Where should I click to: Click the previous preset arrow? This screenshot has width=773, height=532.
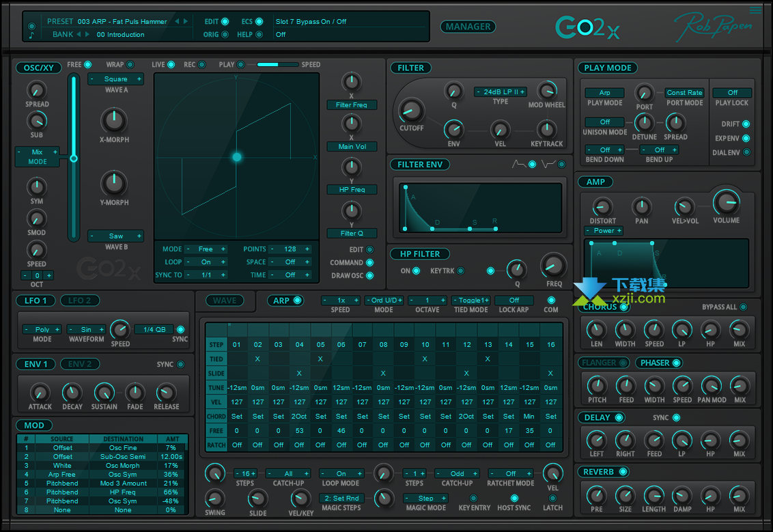pos(178,21)
